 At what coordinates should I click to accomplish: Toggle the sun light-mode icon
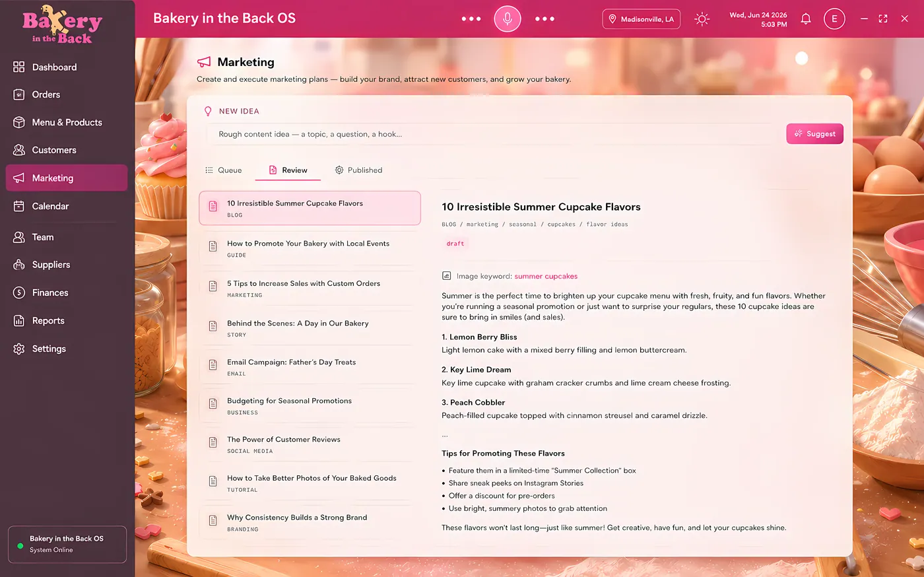702,18
